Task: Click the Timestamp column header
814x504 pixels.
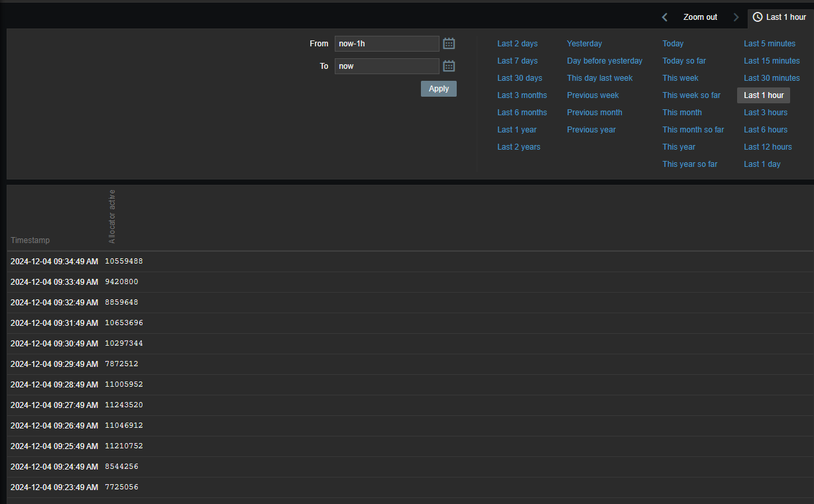Action: (x=30, y=240)
